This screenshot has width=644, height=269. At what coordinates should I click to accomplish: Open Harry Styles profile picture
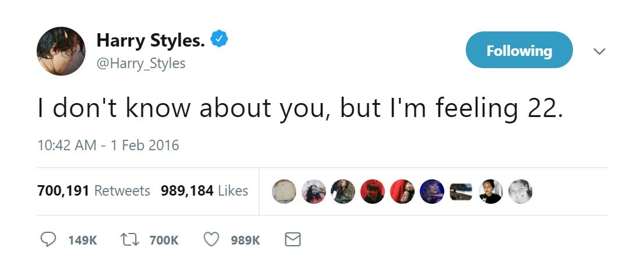(x=61, y=51)
